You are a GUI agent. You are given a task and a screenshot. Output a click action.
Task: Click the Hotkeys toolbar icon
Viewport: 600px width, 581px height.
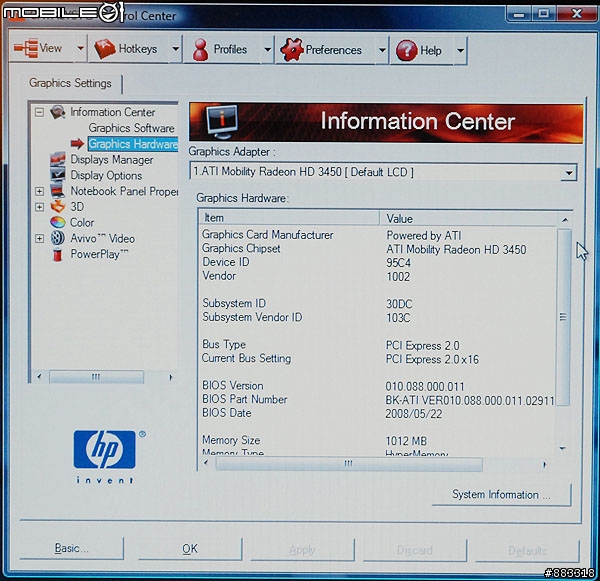[104, 49]
